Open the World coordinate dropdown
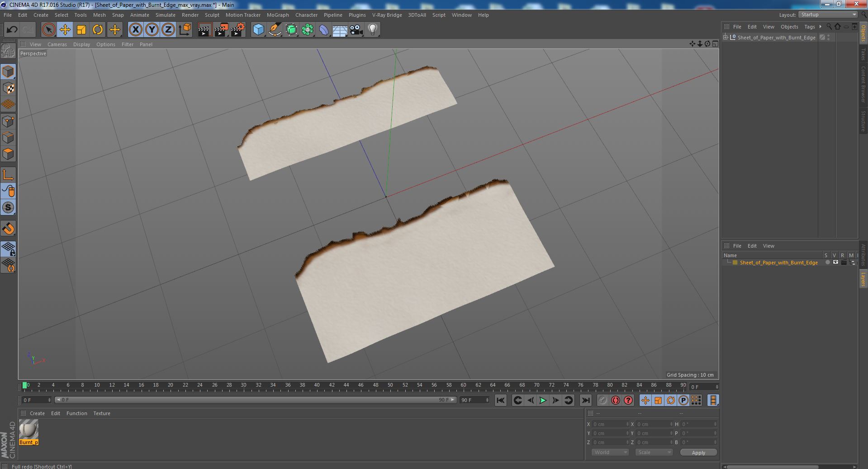This screenshot has width=868, height=469. (x=610, y=452)
